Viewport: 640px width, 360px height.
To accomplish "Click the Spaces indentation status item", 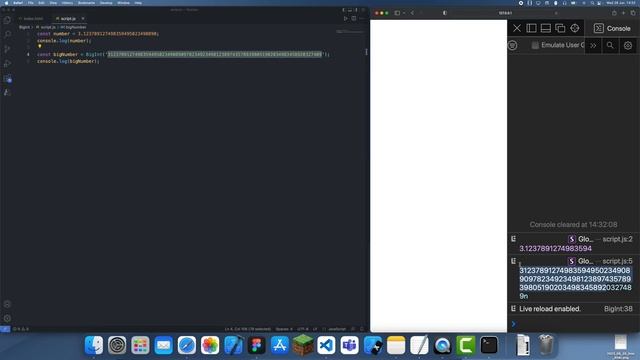I will (x=284, y=329).
